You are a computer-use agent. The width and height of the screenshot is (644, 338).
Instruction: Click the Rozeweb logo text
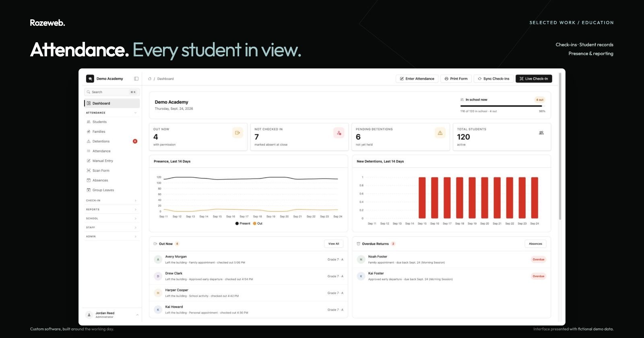[x=47, y=23]
